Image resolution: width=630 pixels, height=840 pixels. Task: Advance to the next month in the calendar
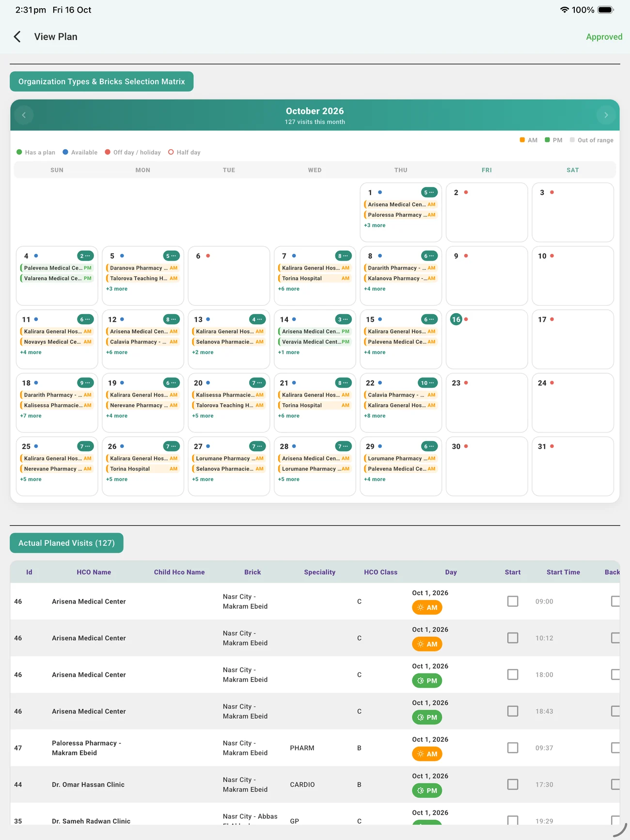[606, 115]
